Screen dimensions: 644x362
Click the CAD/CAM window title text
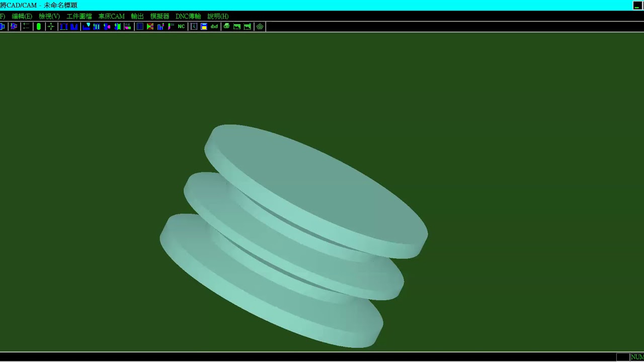[x=39, y=5]
